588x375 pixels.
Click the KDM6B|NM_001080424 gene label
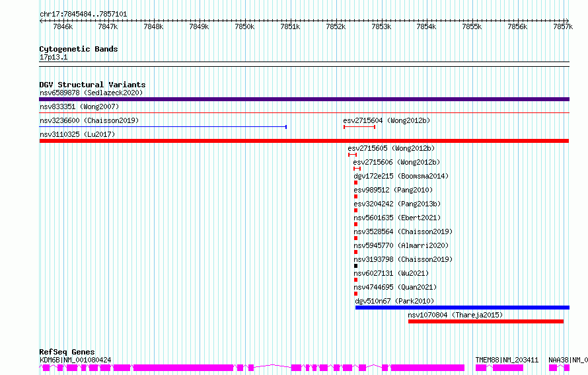pos(75,360)
